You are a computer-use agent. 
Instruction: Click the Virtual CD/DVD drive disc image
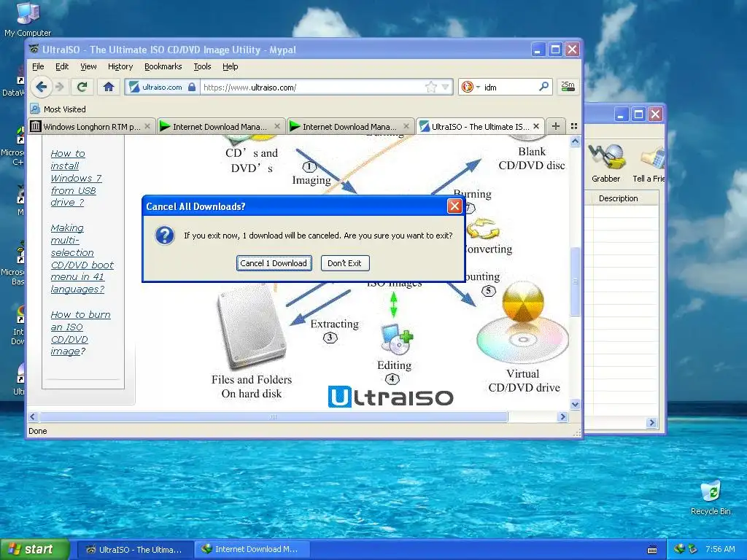click(x=522, y=322)
